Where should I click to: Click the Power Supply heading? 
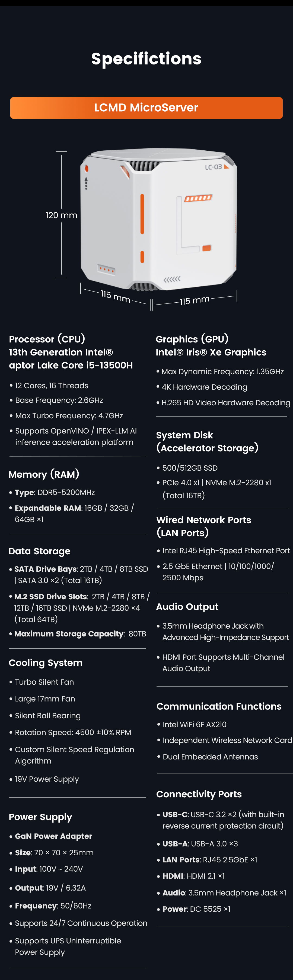[40, 816]
